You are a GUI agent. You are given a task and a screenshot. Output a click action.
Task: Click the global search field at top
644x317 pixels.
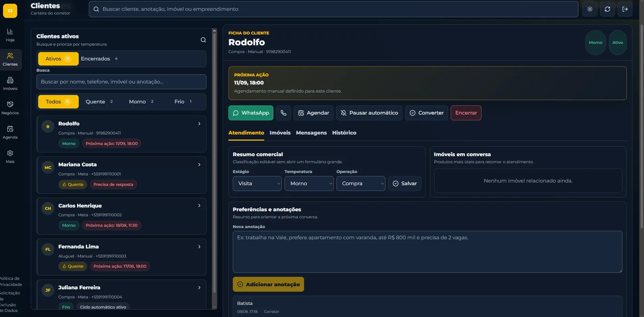333,9
